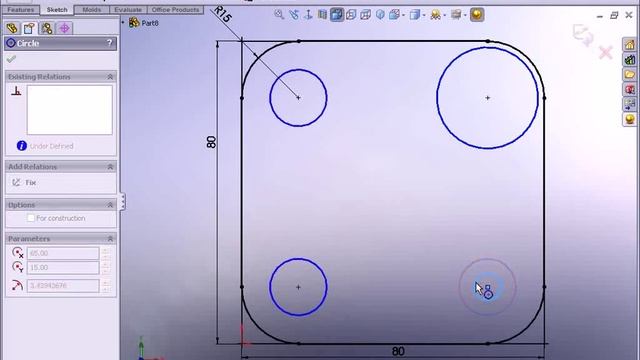Open the View Palette task pane icon
Viewport: 640px width, 360px height.
(629, 104)
